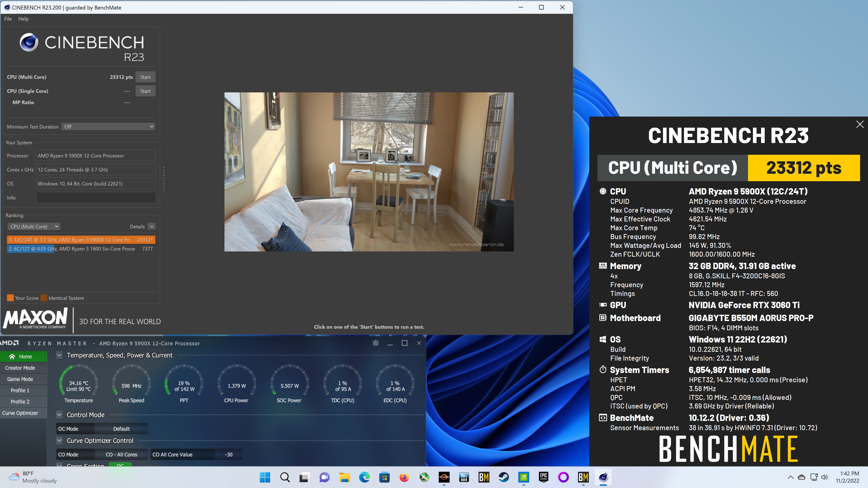The image size is (868, 488).
Task: Click the Processor name field
Action: tap(96, 156)
